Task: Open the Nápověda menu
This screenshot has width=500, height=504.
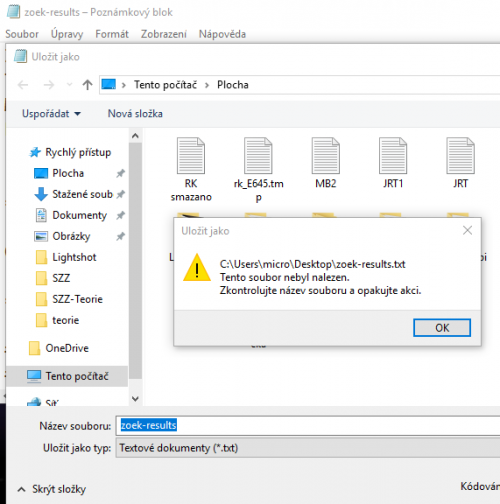Action: point(222,34)
